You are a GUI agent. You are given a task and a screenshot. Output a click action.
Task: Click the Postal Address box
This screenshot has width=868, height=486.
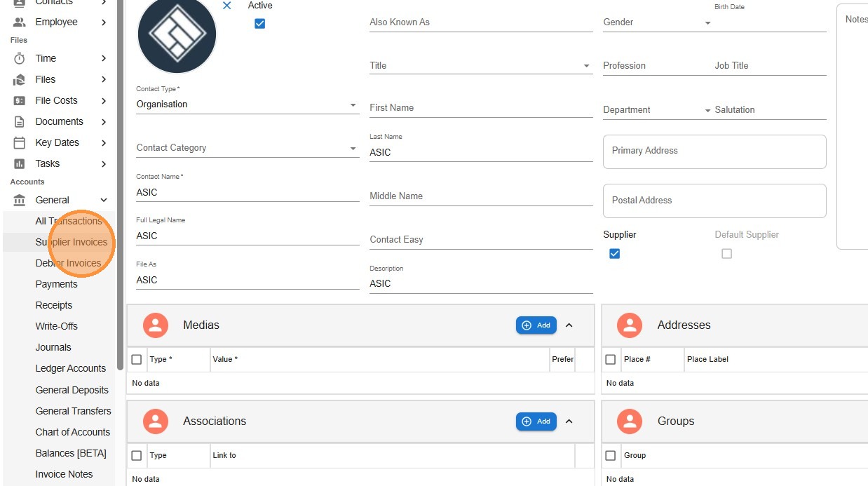pyautogui.click(x=714, y=201)
